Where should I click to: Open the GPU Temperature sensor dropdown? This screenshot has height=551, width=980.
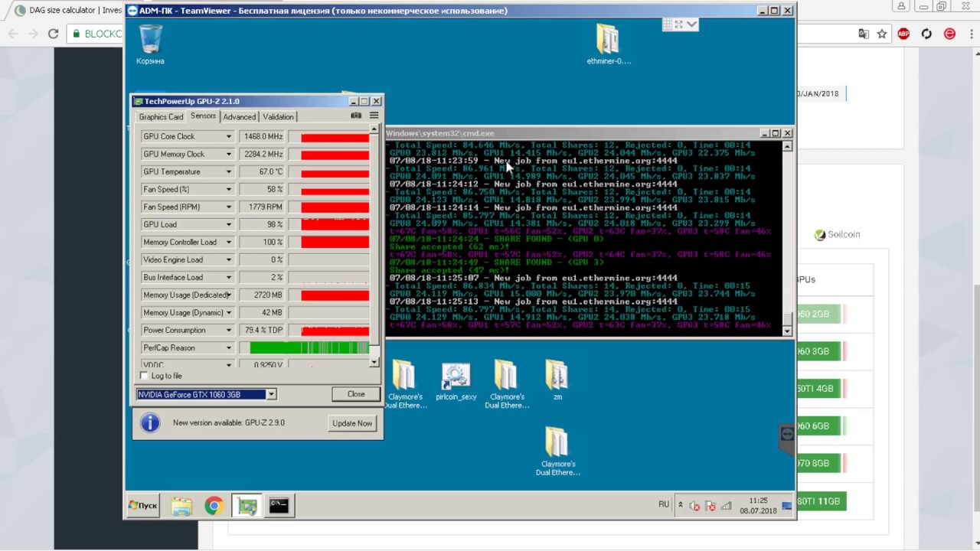tap(228, 171)
